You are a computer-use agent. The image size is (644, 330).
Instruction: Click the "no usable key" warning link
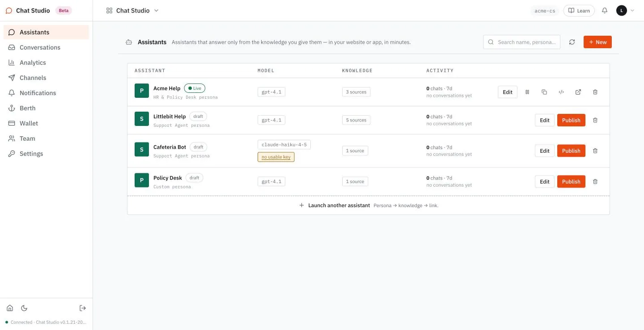point(276,157)
